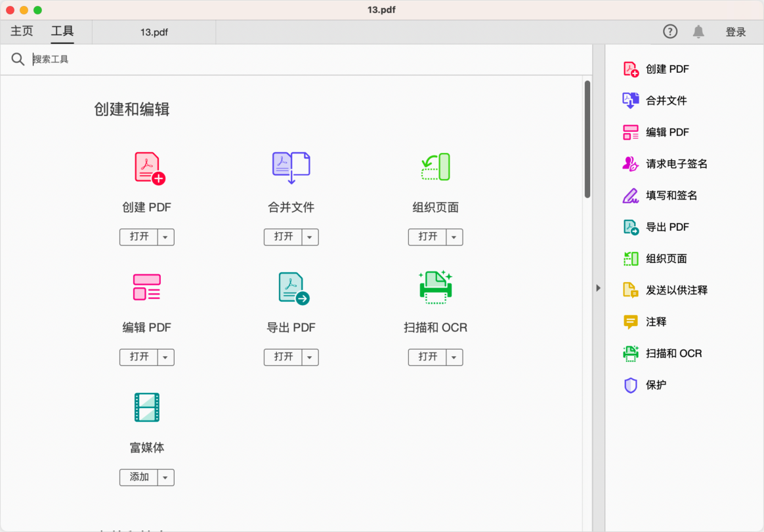Click 打开 button under 编辑 PDF
The height and width of the screenshot is (532, 764).
[x=139, y=358]
